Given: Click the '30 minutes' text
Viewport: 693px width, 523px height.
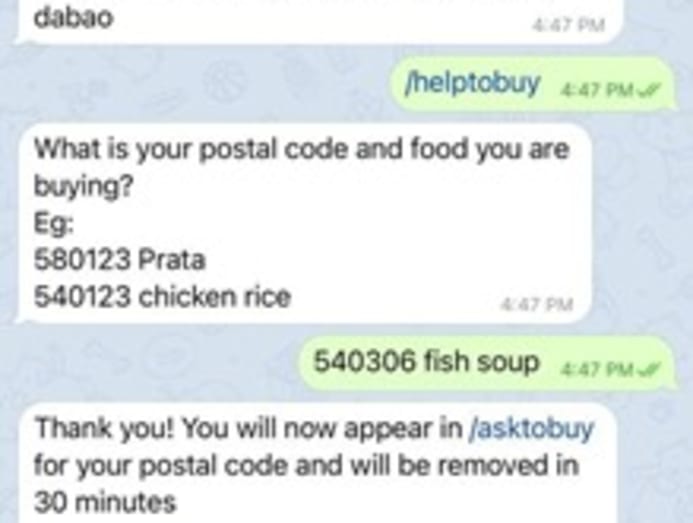Looking at the screenshot, I should 105,503.
